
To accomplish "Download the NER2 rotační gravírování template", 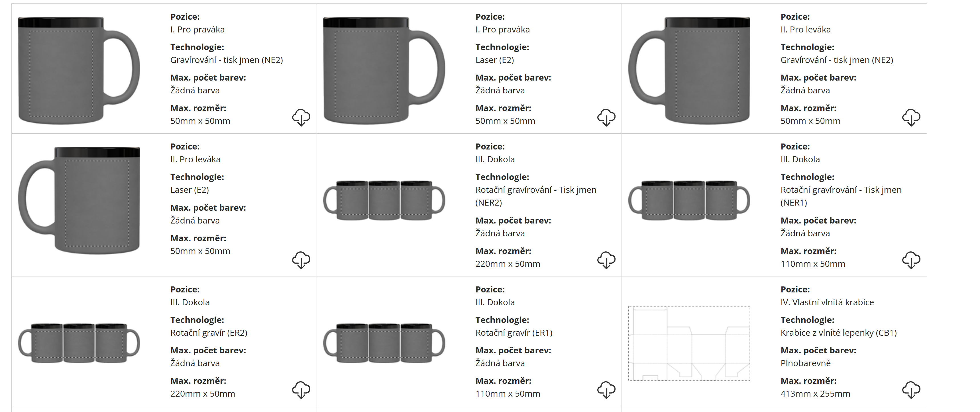I will click(x=606, y=260).
